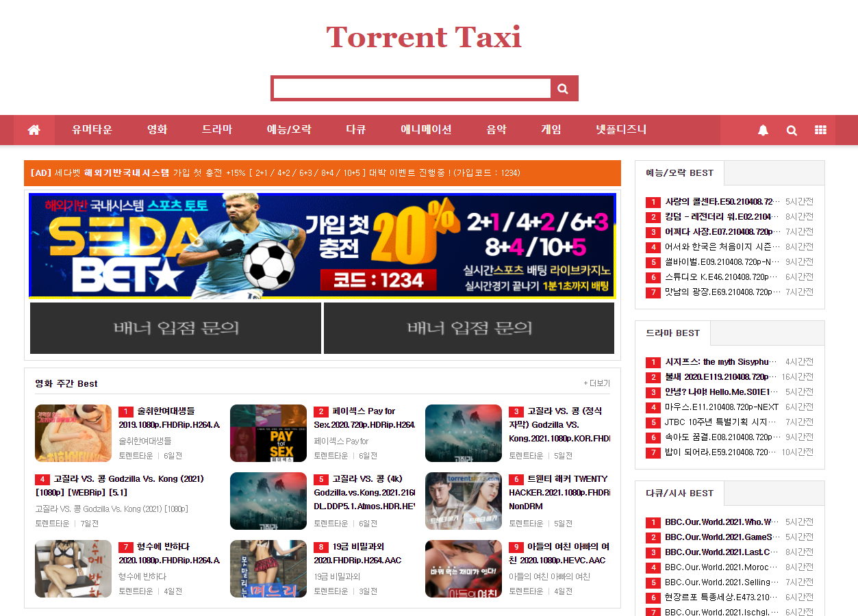
Task: Open rank 4 고질라 VS. 콩 [1080p] title
Action: pos(120,485)
